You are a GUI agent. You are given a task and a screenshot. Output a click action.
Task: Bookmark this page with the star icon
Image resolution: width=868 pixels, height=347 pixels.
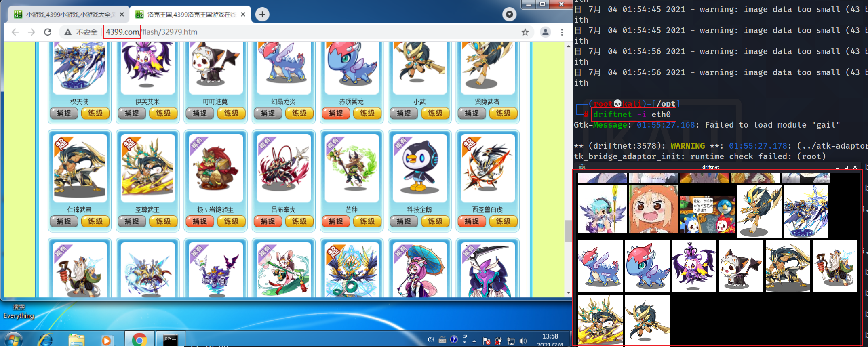click(525, 32)
